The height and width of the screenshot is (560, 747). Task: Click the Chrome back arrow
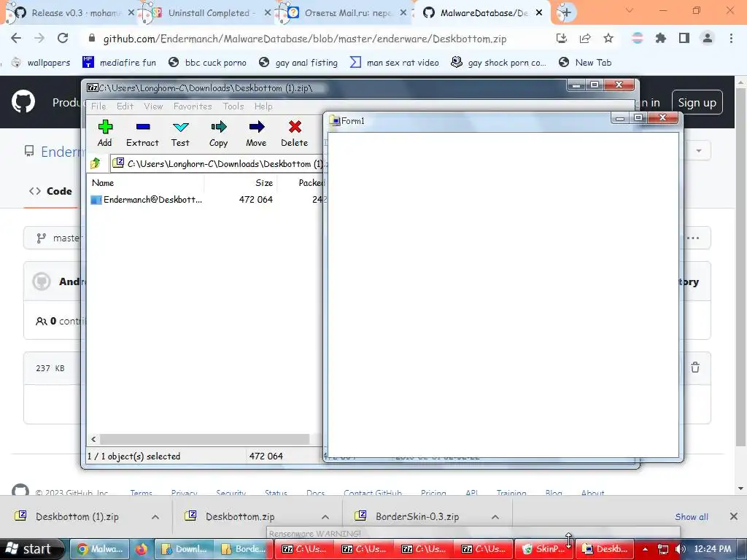(x=16, y=39)
